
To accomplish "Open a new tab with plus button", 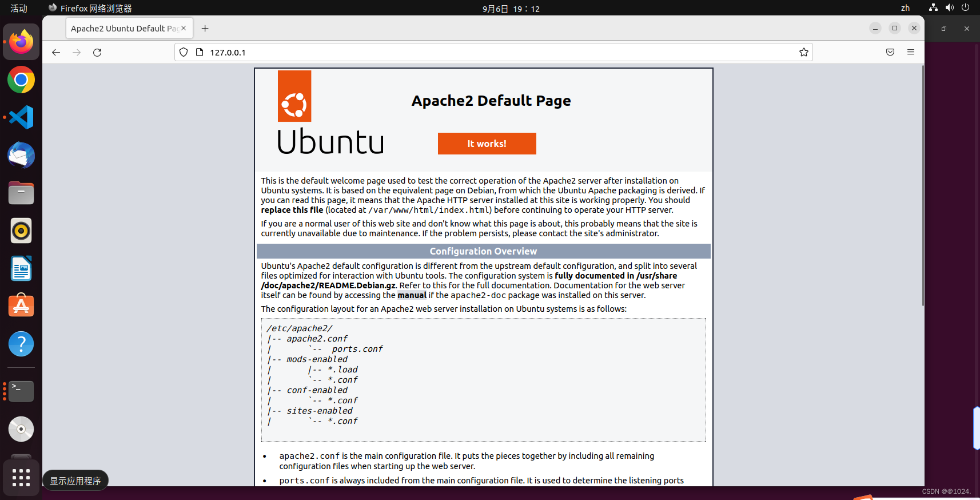I will click(x=205, y=28).
